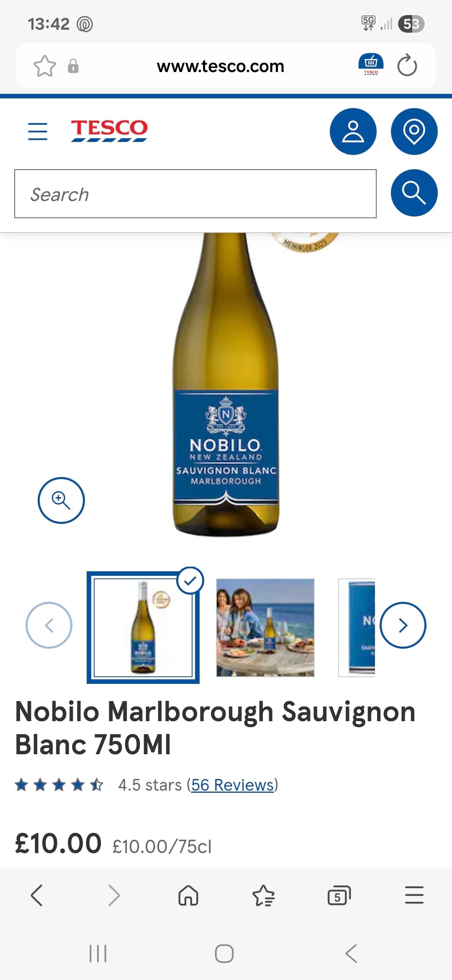Focus the Search input field
This screenshot has width=452, height=980.
coord(195,193)
